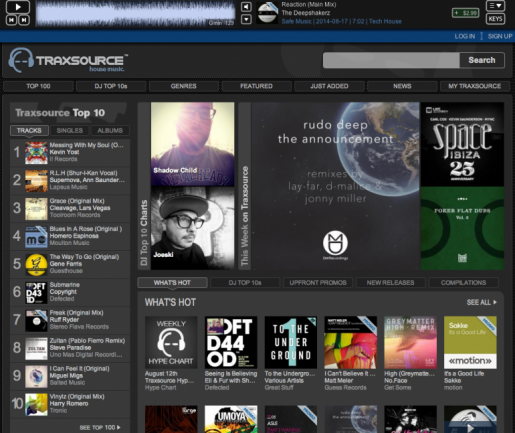Click the speaker volume icon in the player
This screenshot has width=515, height=433.
click(246, 7)
